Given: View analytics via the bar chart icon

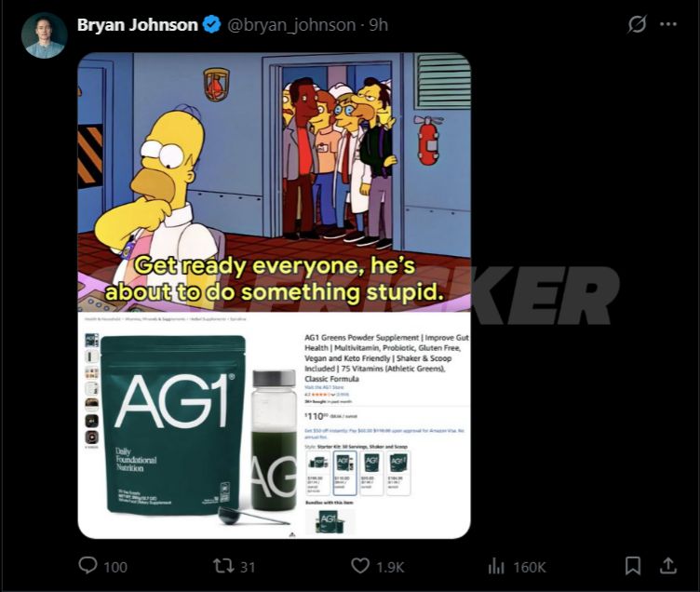Looking at the screenshot, I should click(496, 566).
